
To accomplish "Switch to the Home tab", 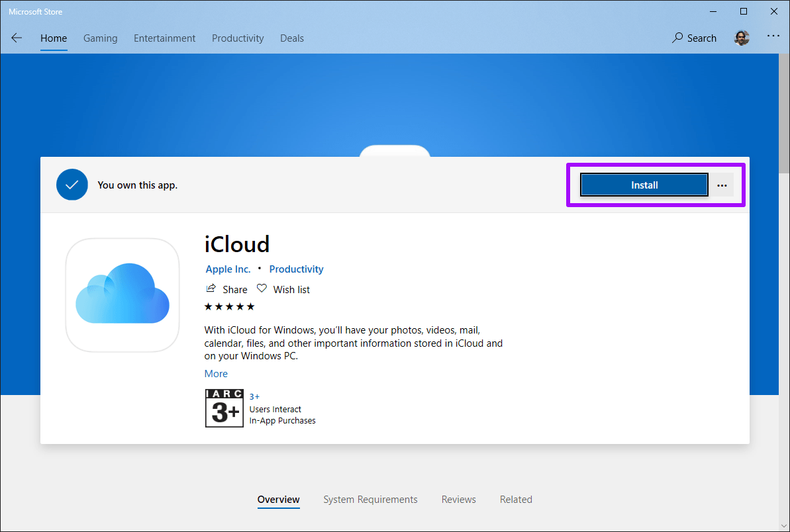I will coord(54,38).
